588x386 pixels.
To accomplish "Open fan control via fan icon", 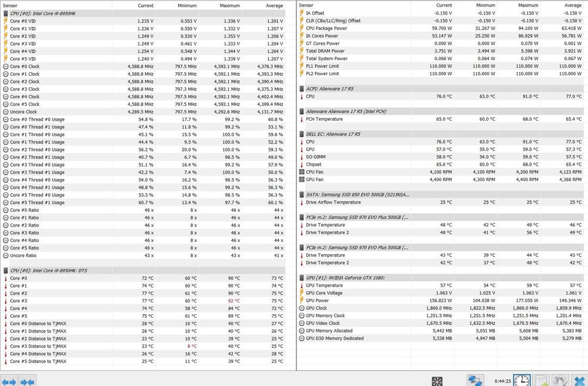I will [437, 381].
